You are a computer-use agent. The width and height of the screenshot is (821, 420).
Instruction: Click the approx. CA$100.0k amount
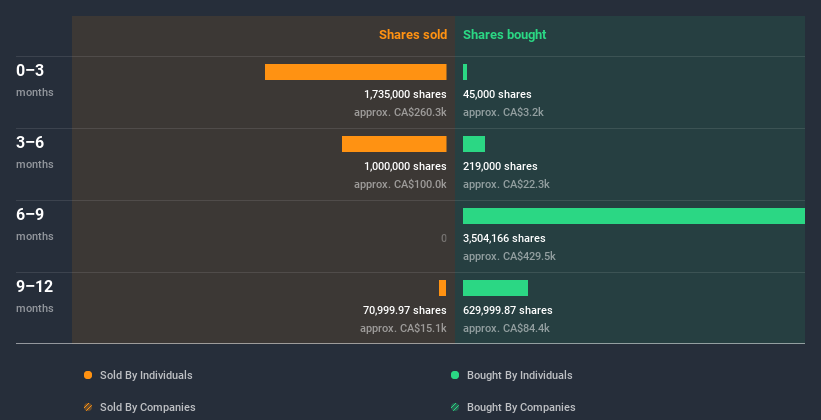coord(400,184)
